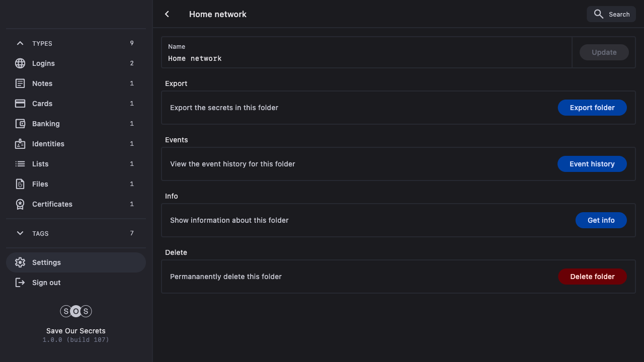Click the Export folder button

tap(592, 108)
